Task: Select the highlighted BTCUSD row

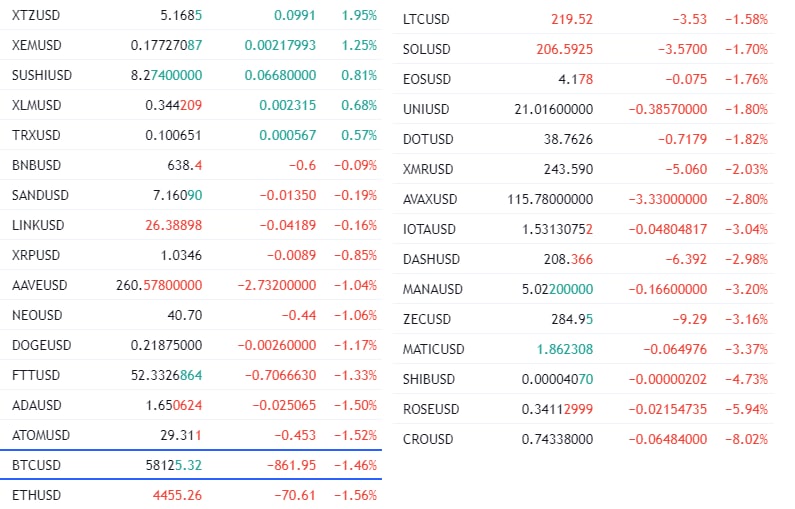Action: 191,465
